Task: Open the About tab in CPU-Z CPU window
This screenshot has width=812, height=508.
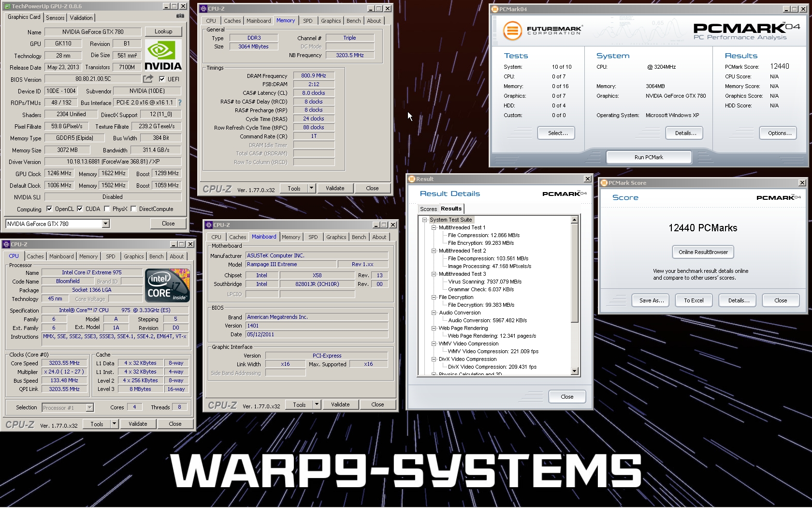Action: click(x=176, y=256)
